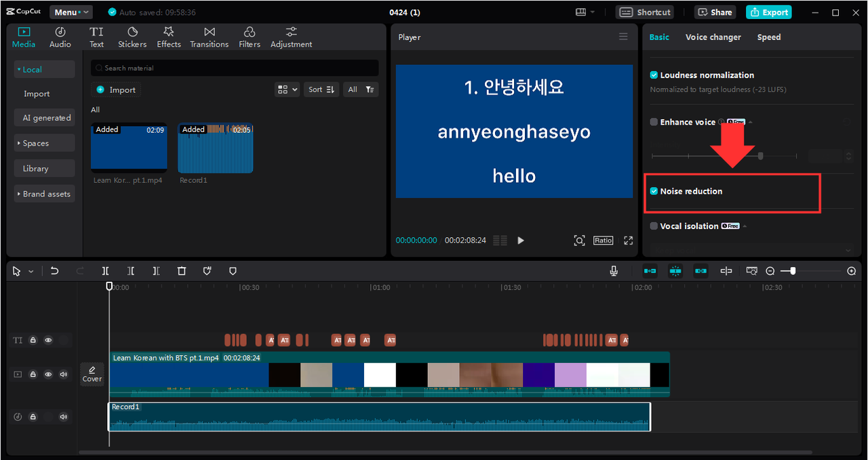Image resolution: width=868 pixels, height=460 pixels.
Task: Select the Learn Korean video thumbnail
Action: [129, 148]
